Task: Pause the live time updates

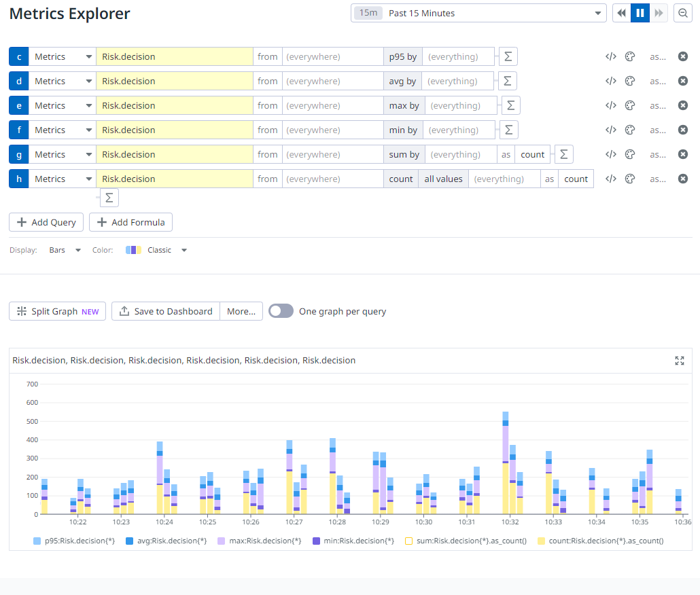Action: 640,13
